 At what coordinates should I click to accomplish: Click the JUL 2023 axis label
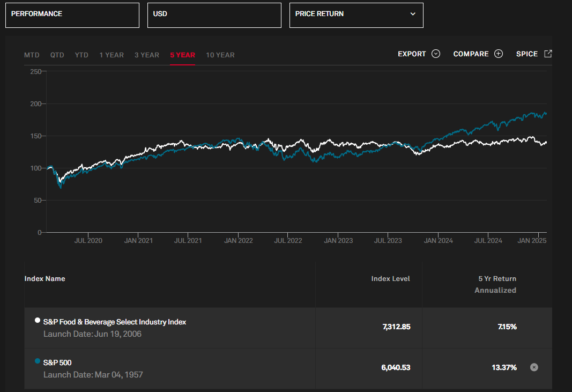pos(388,241)
